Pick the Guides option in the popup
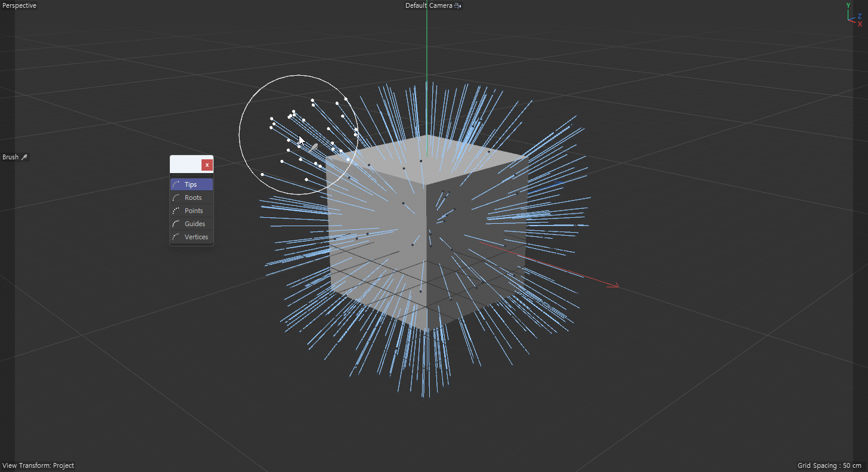Screen dimensions: 868x472 194,224
